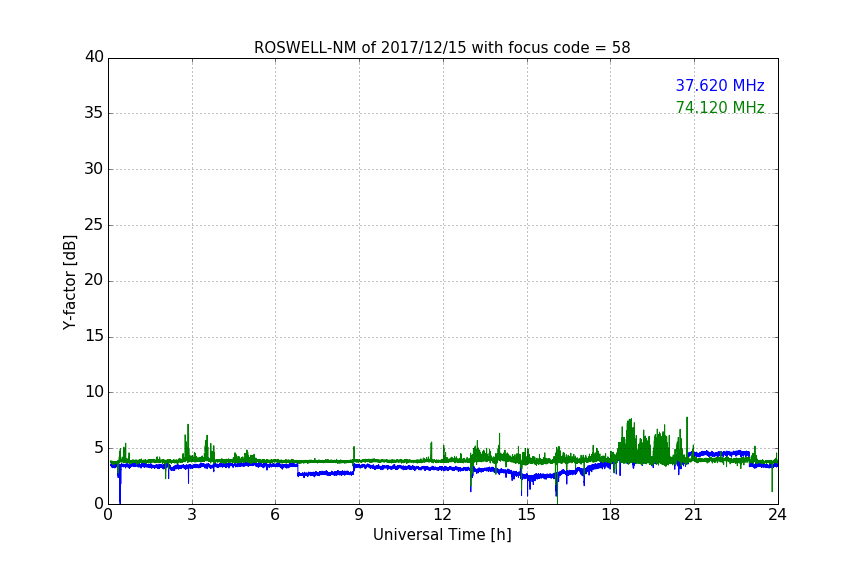Click the x-axis tick label 24
Viewport: 864px width, 576px height.
(777, 515)
